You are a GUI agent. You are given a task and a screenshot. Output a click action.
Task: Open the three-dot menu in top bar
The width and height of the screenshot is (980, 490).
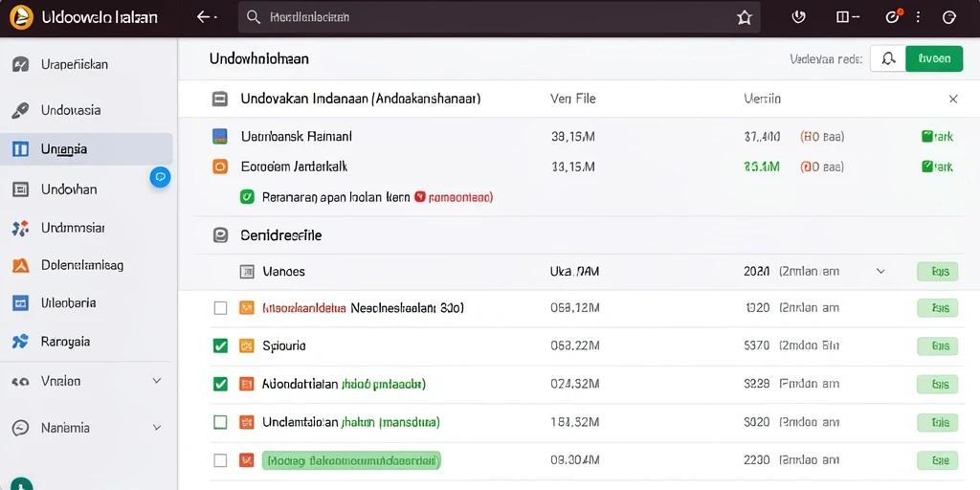[918, 17]
